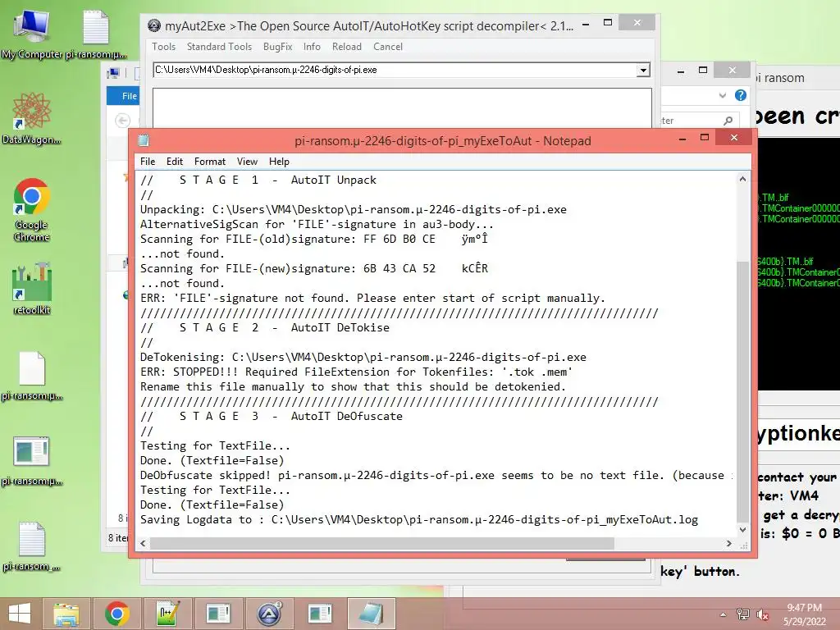The height and width of the screenshot is (630, 840).
Task: Open the Windows Start button
Action: (x=20, y=614)
